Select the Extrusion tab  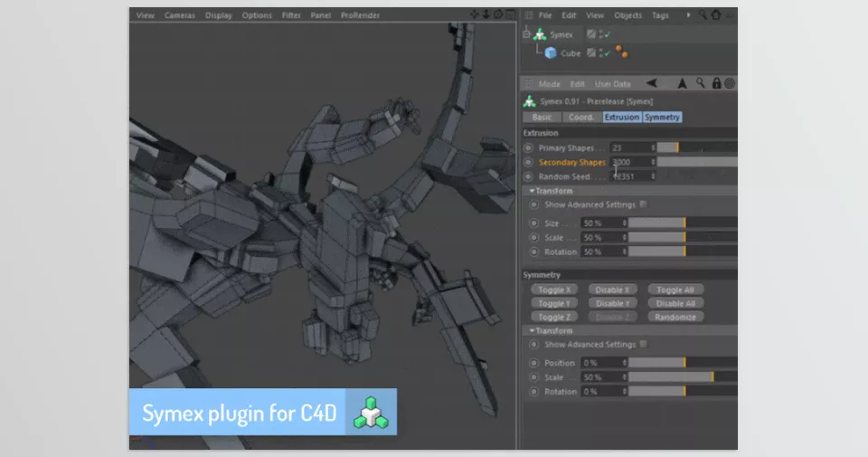point(622,118)
